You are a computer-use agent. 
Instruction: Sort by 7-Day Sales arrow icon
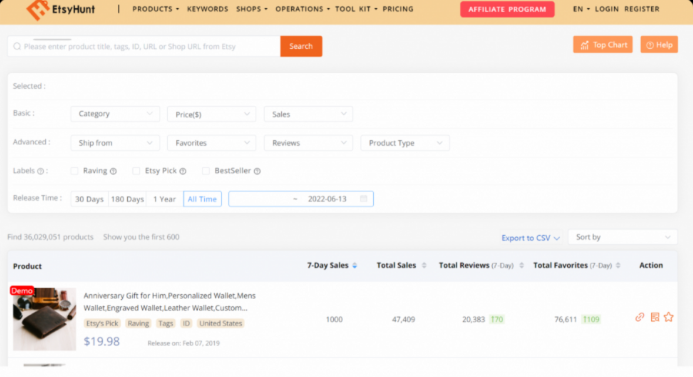pos(354,266)
